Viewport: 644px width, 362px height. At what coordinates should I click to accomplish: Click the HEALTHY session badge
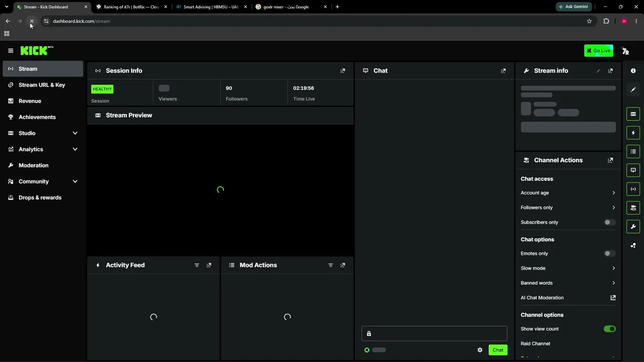coord(102,89)
